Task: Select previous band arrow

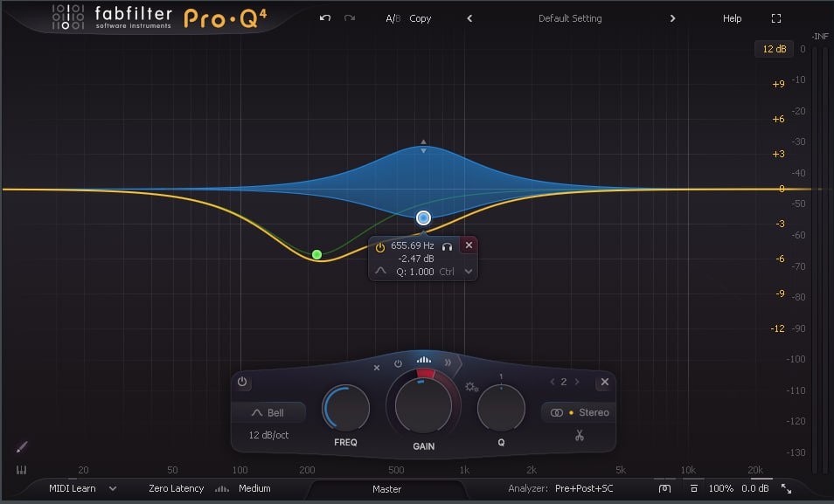Action: tap(553, 382)
